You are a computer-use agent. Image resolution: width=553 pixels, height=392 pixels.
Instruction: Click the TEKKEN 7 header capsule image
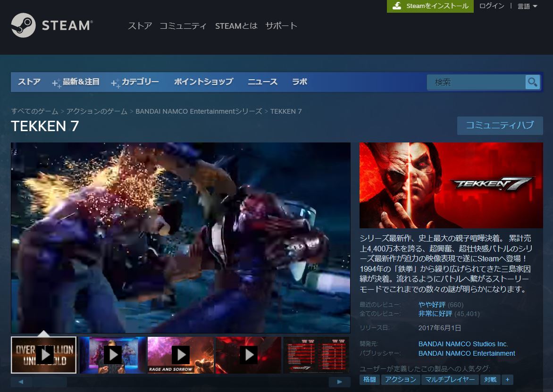coord(451,185)
